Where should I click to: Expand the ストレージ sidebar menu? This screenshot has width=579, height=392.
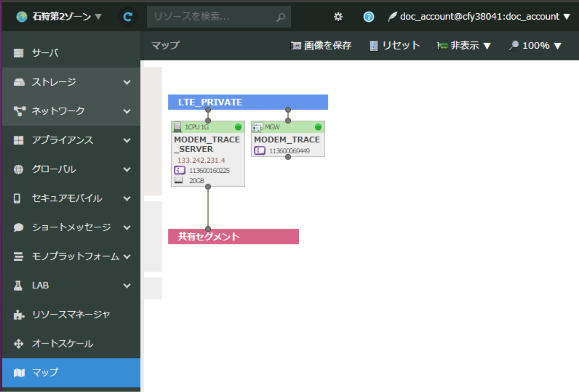pyautogui.click(x=71, y=82)
